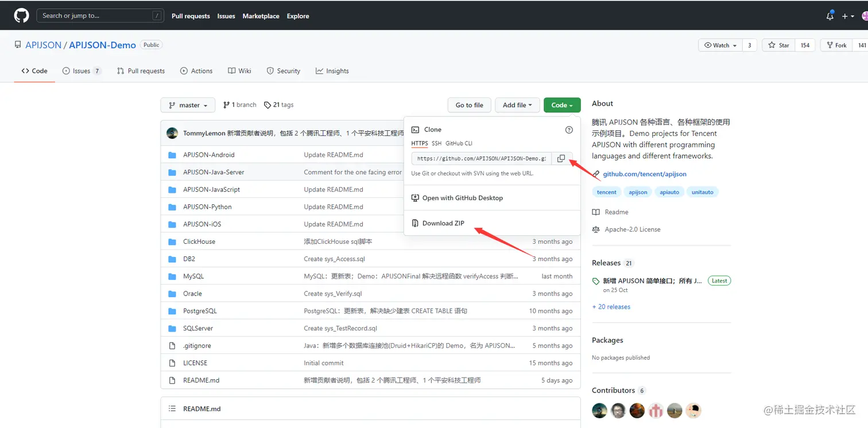
Task: Open the README outline list icon
Action: (172, 408)
